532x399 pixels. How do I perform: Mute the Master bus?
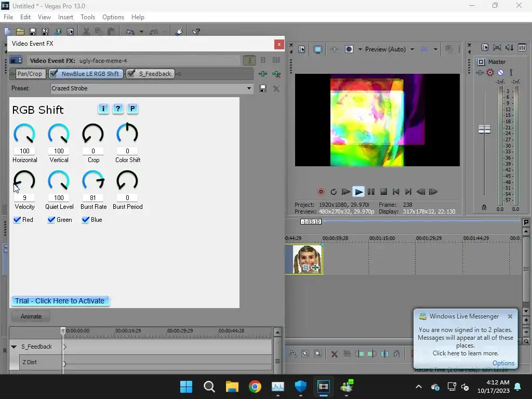[x=500, y=72]
